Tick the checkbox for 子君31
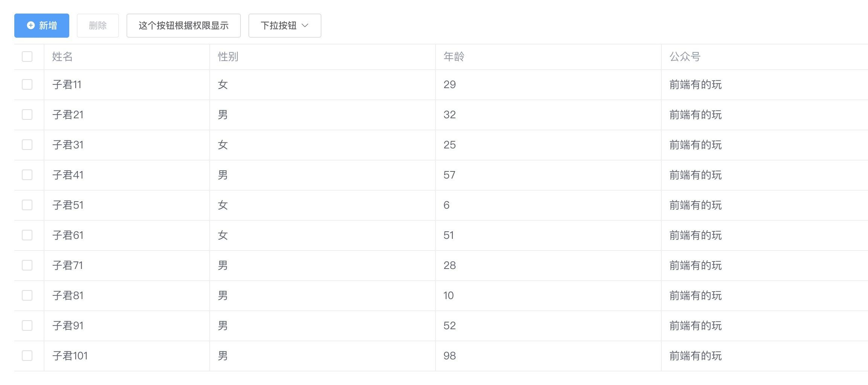The width and height of the screenshot is (868, 385). coord(27,145)
